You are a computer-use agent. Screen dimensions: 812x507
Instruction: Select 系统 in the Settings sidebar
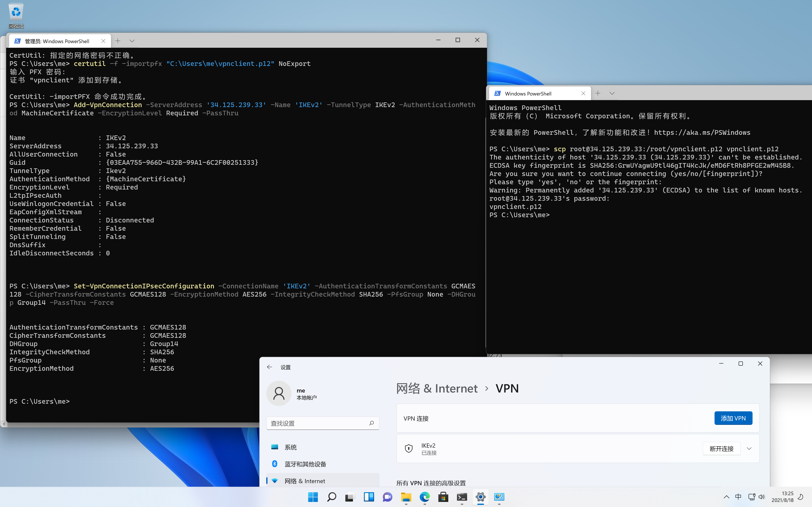pos(290,447)
